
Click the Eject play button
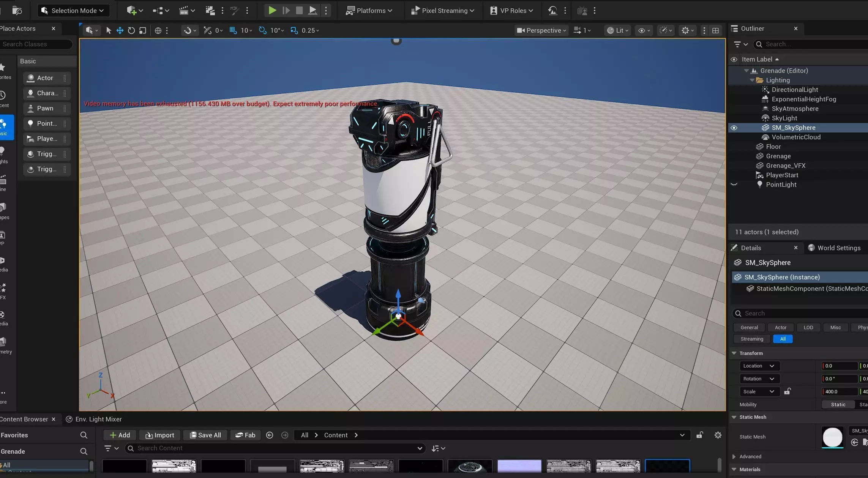coord(312,10)
